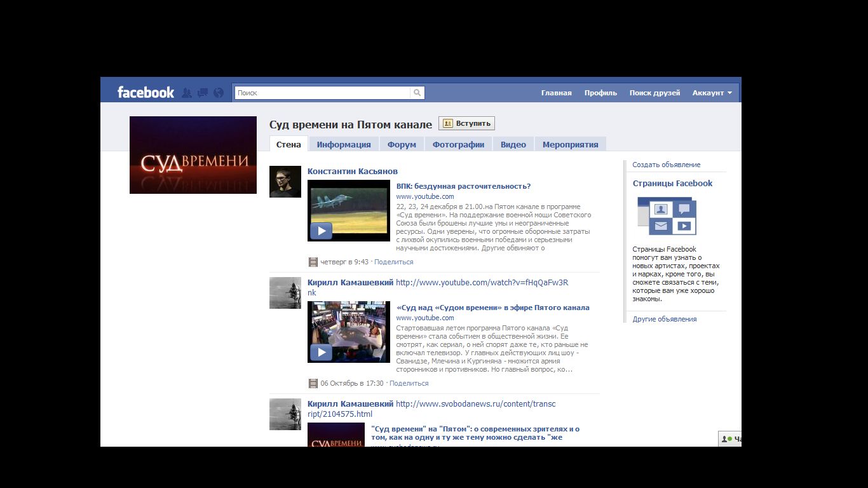Image resolution: width=868 pixels, height=488 pixels.
Task: Click into the Поиск search field
Action: point(322,93)
